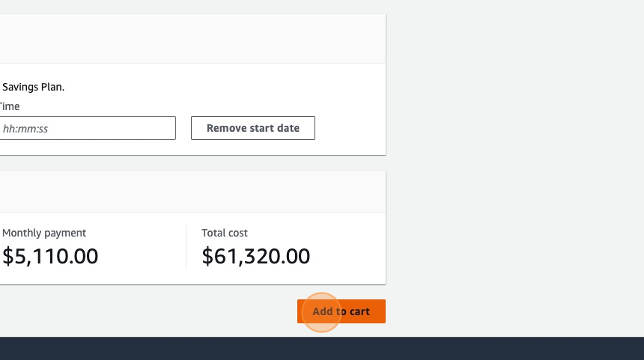Image resolution: width=644 pixels, height=360 pixels.
Task: Click the gray header strip of the cost summary panel
Action: [187, 192]
